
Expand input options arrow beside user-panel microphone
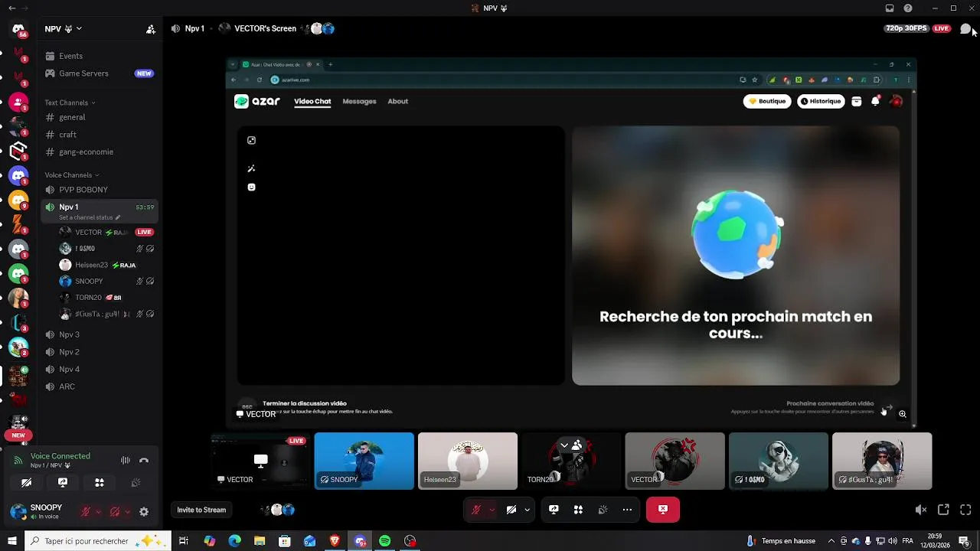[x=98, y=512]
